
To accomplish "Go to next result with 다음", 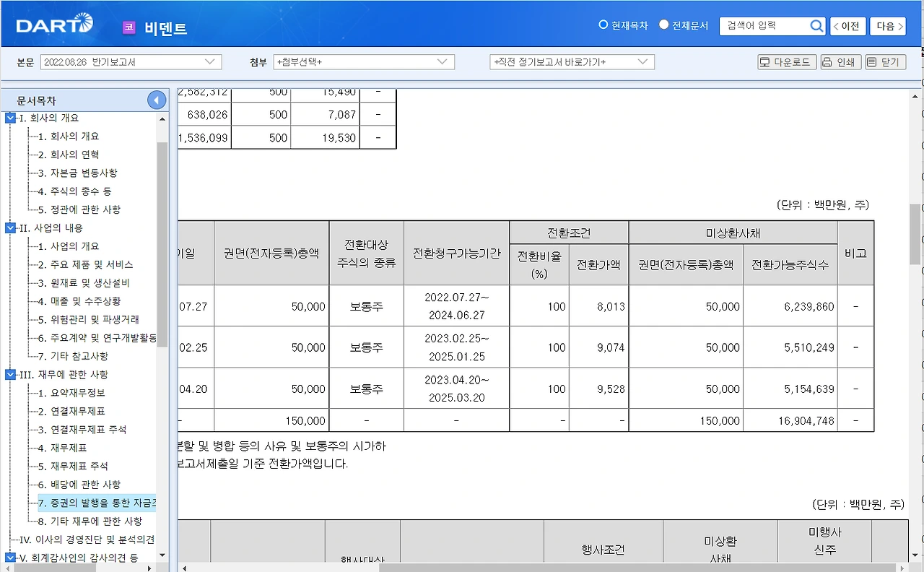I will pyautogui.click(x=888, y=26).
